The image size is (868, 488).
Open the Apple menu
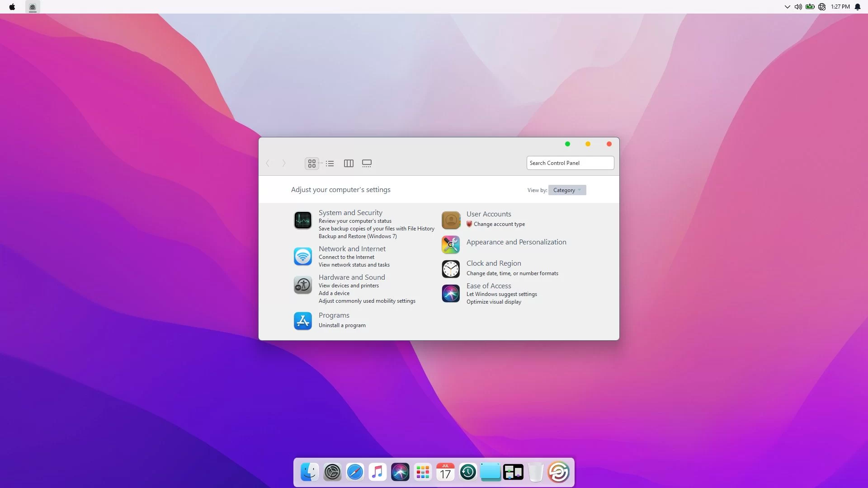point(12,7)
